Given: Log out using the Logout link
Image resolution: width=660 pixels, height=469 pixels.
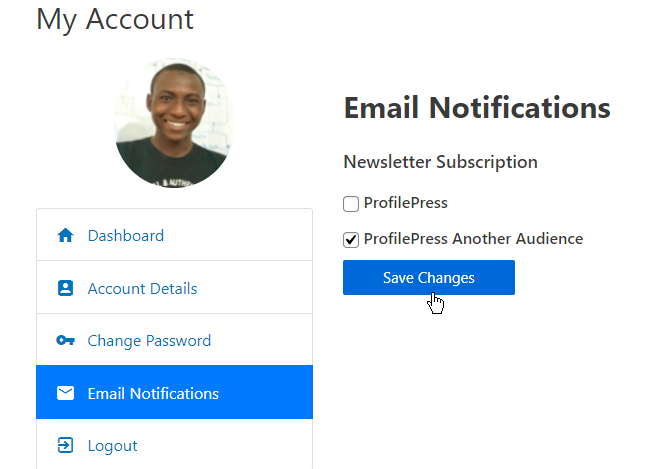Looking at the screenshot, I should 112,445.
